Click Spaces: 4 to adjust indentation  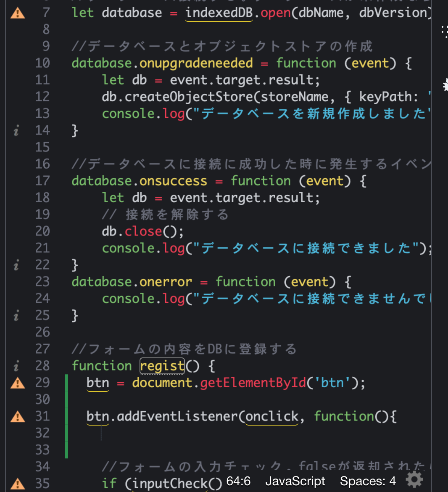pos(368,481)
